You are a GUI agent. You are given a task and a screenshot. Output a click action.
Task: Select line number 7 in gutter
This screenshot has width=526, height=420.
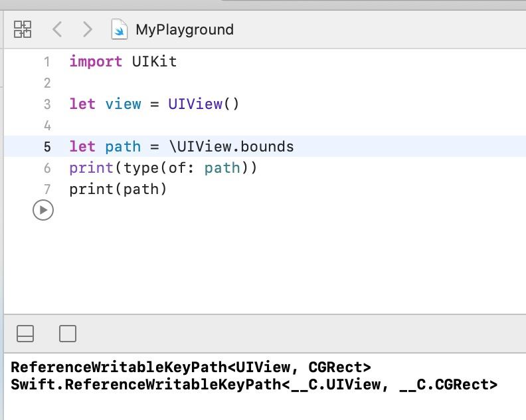(47, 189)
